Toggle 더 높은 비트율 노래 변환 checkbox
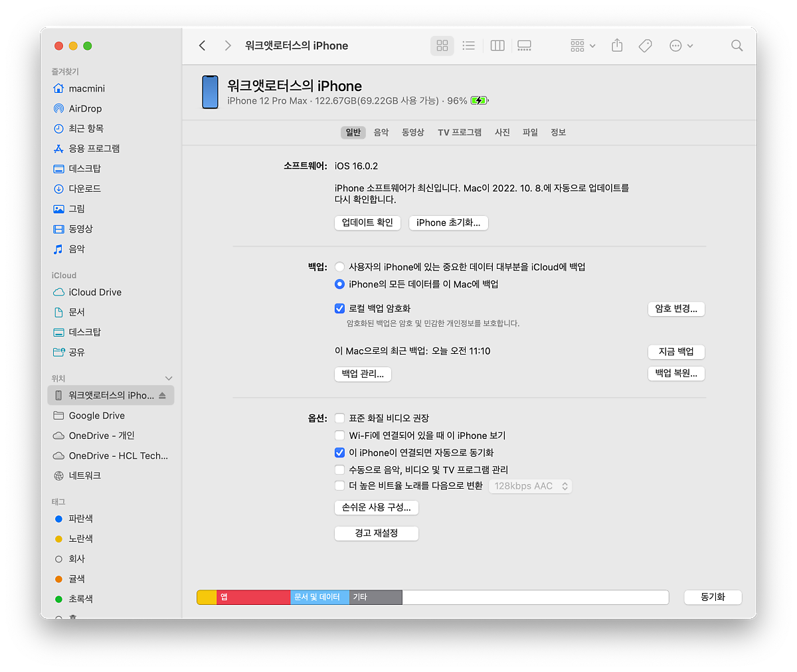 pyautogui.click(x=339, y=486)
